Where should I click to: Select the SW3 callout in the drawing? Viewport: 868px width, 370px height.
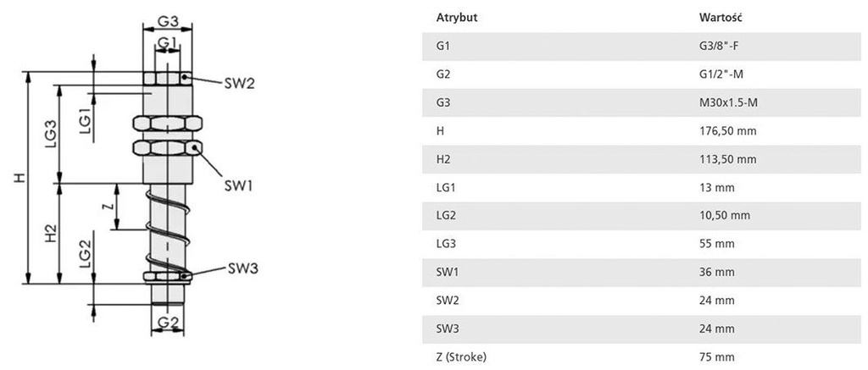[242, 268]
